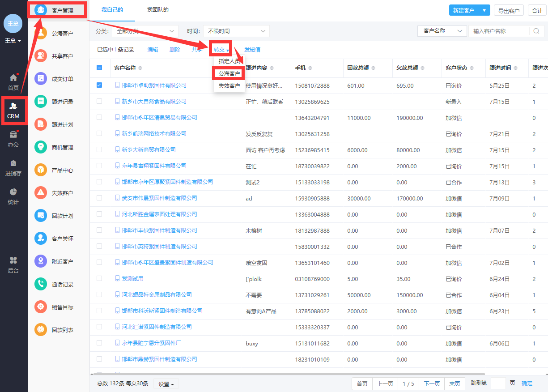Open 通话记录 sidebar icon
Viewport: 548px width, 392px height.
pyautogui.click(x=41, y=284)
